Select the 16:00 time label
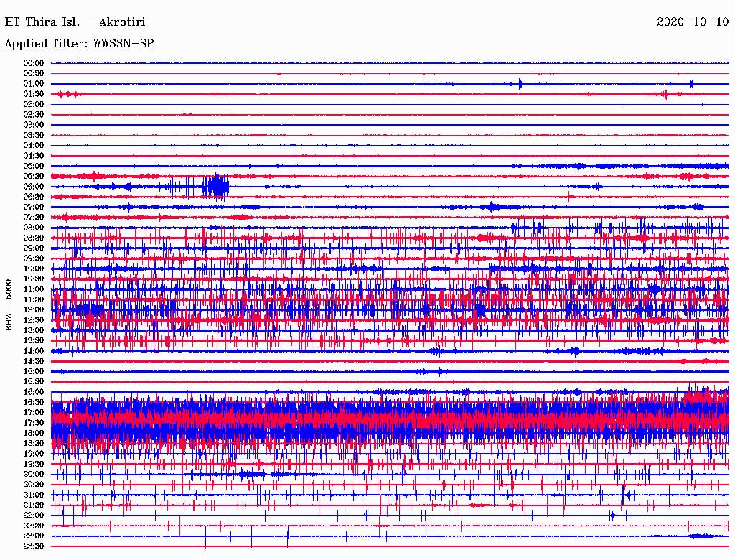The image size is (735, 560). (33, 392)
